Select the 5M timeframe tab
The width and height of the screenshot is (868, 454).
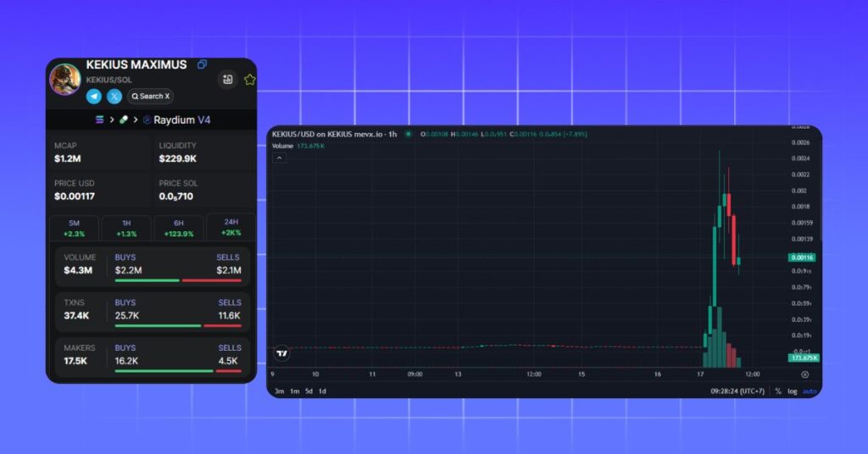[75, 229]
